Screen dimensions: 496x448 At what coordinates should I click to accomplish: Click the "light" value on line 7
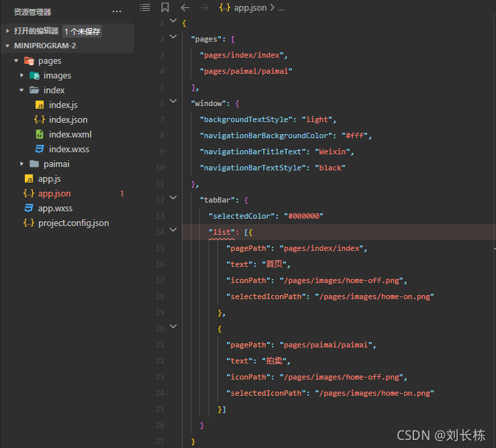click(x=317, y=120)
